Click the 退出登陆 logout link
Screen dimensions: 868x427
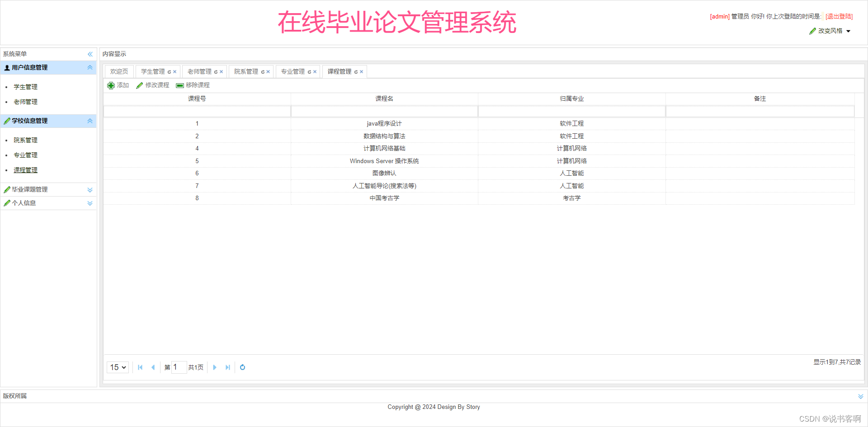pos(839,17)
